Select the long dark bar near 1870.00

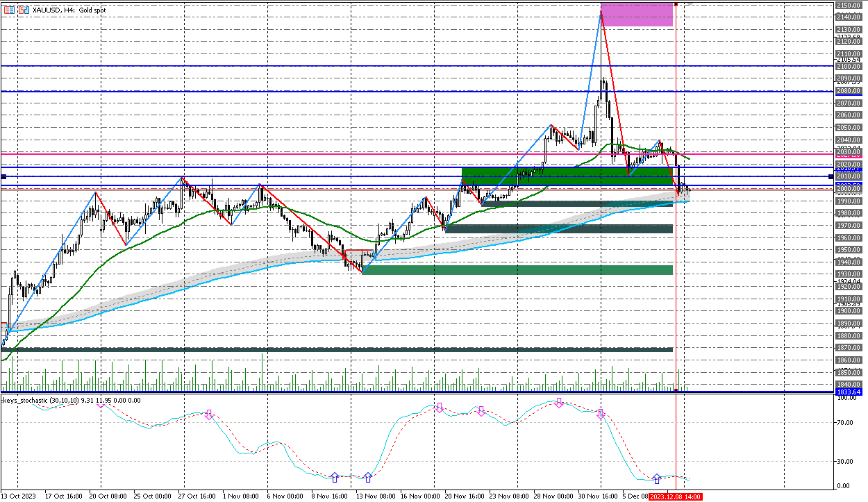pos(337,349)
